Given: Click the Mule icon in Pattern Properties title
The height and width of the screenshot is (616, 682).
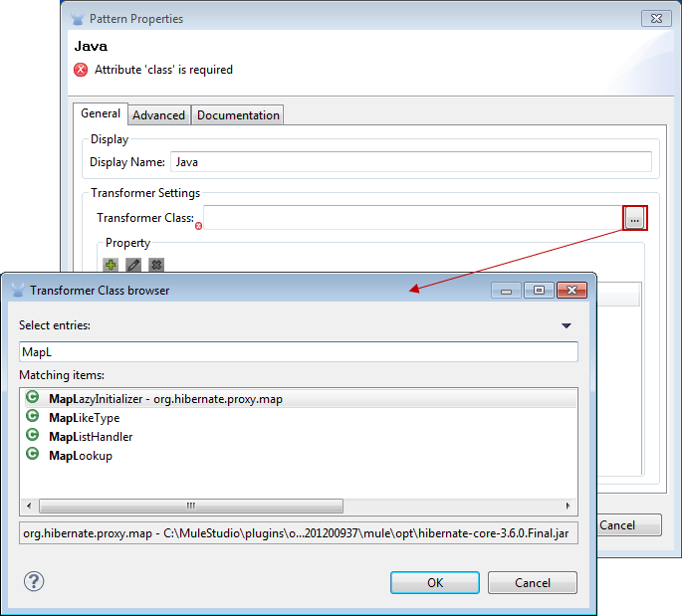Looking at the screenshot, I should [x=78, y=19].
